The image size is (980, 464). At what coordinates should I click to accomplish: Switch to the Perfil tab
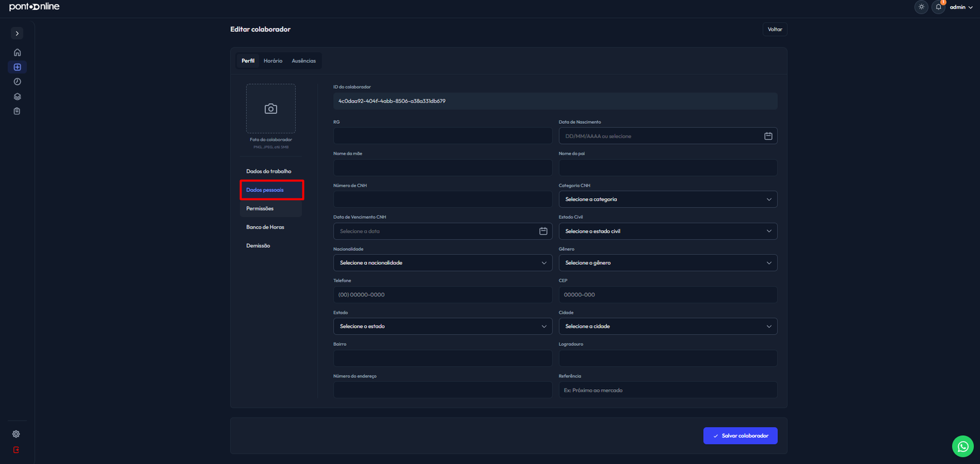click(x=248, y=61)
